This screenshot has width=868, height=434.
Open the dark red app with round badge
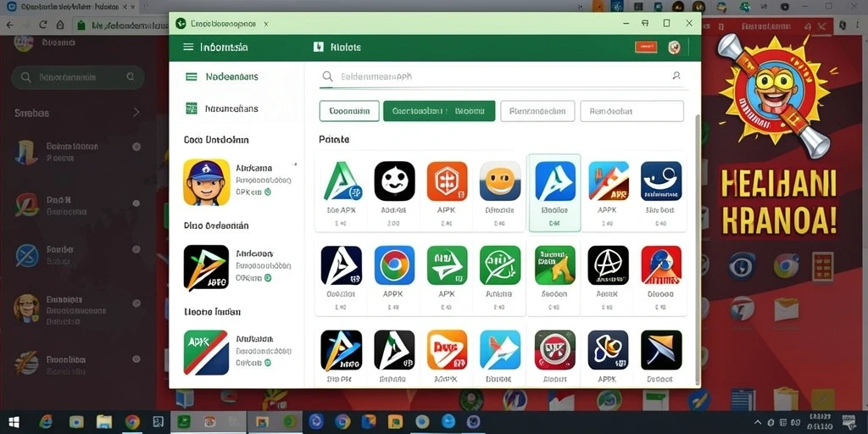click(x=554, y=350)
